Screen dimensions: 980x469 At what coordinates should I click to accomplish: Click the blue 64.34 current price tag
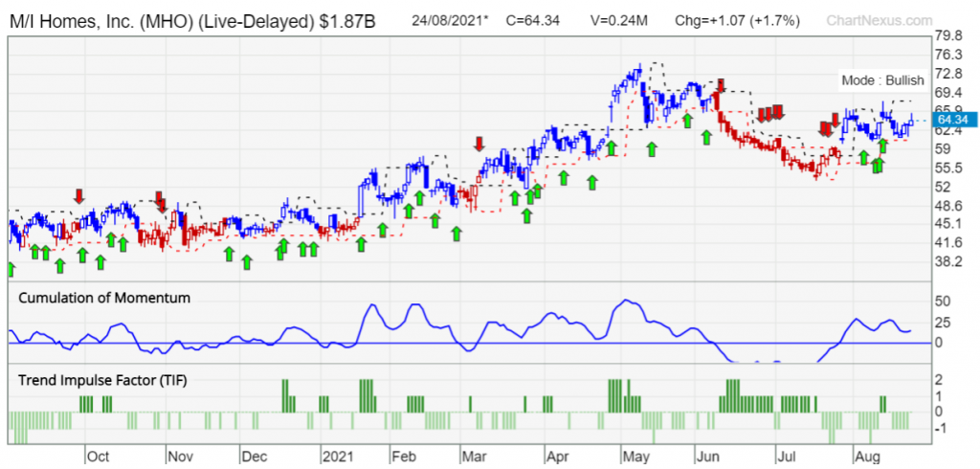click(953, 120)
